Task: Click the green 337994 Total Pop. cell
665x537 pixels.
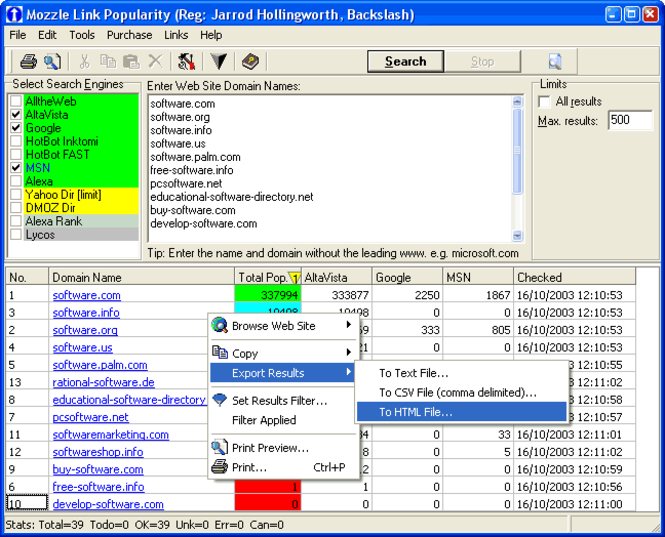Action: coord(268,294)
